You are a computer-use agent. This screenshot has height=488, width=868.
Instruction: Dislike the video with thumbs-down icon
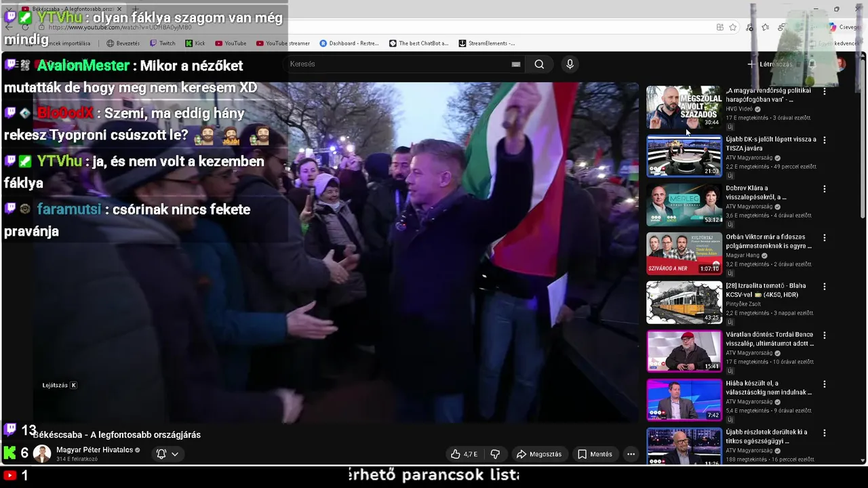pyautogui.click(x=495, y=454)
